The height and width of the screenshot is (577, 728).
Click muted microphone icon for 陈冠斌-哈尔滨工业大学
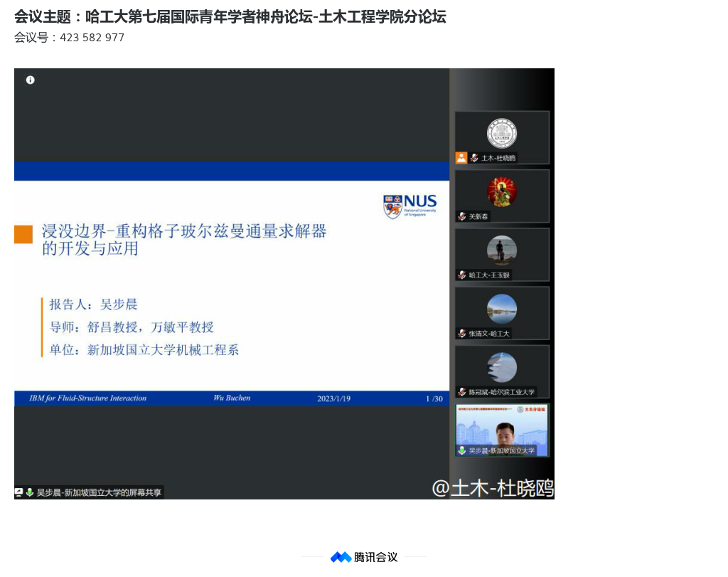pyautogui.click(x=462, y=392)
